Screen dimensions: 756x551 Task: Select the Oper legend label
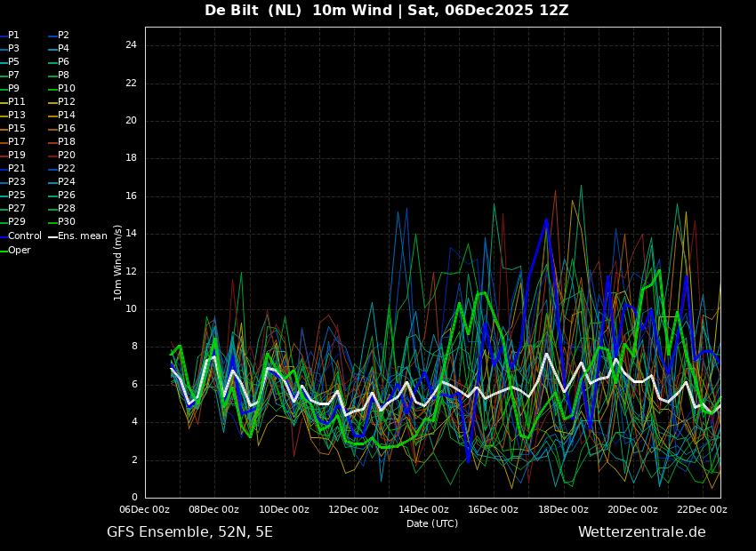tap(20, 251)
